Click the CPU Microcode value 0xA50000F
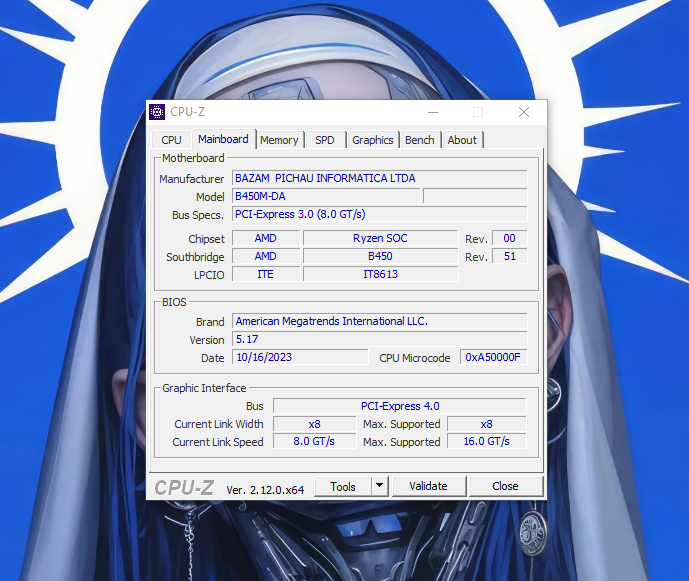The height and width of the screenshot is (581, 689). tap(493, 357)
